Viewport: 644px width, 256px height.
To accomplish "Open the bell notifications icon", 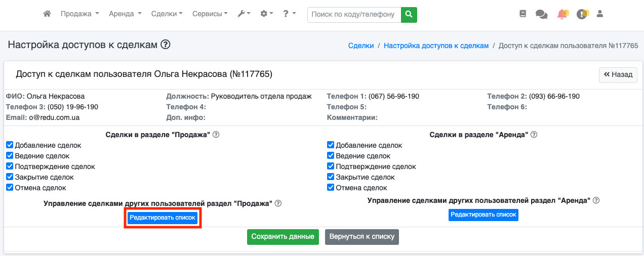I will [562, 14].
